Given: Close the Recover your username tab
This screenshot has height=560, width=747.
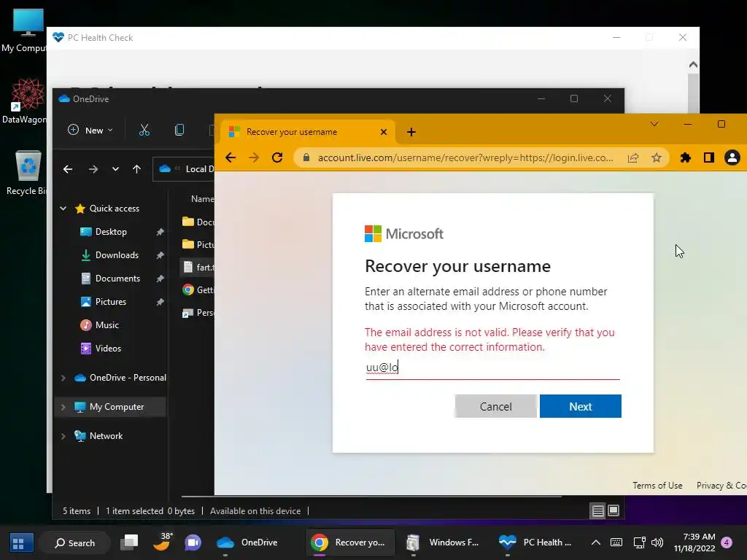Looking at the screenshot, I should click(x=384, y=132).
